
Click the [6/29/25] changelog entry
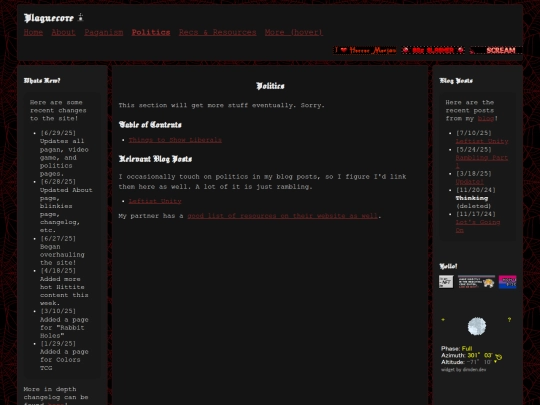pos(64,153)
